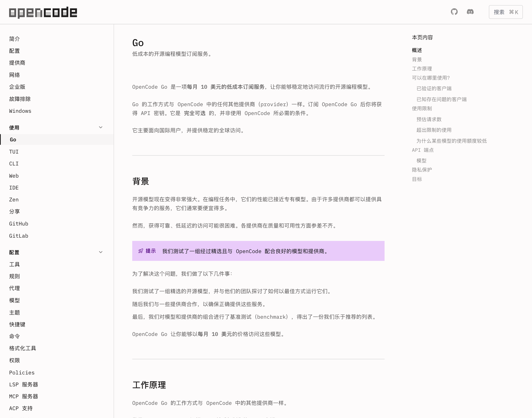Screen dimensions: 532x418
Task: Open the top 配置 sidebar link
Action: point(14,51)
